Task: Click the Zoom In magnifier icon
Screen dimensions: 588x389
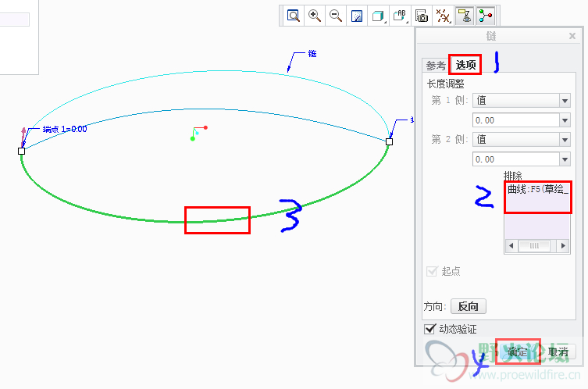Action: tap(314, 16)
